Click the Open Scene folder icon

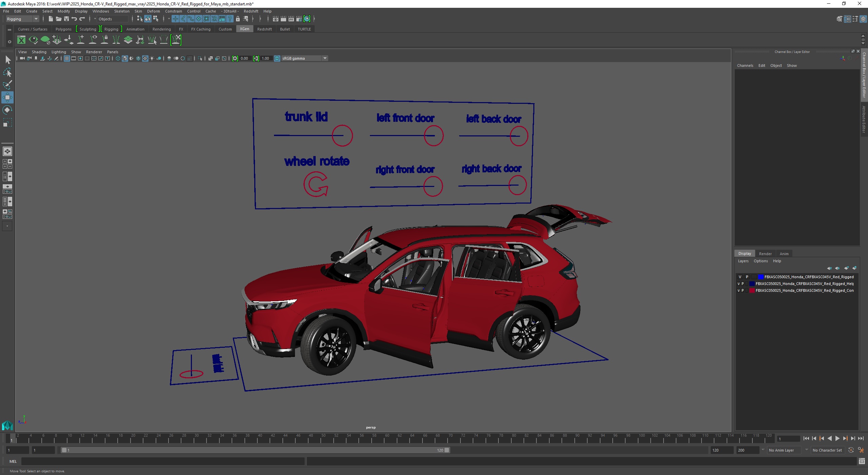click(59, 19)
